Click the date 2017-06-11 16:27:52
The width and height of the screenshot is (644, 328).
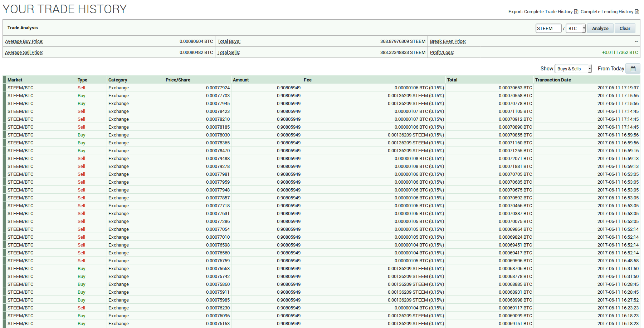[x=618, y=300]
